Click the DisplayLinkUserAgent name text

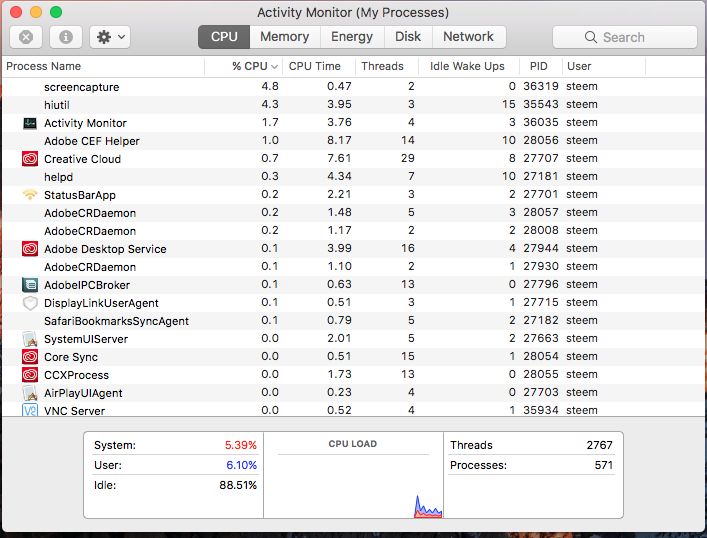click(101, 303)
